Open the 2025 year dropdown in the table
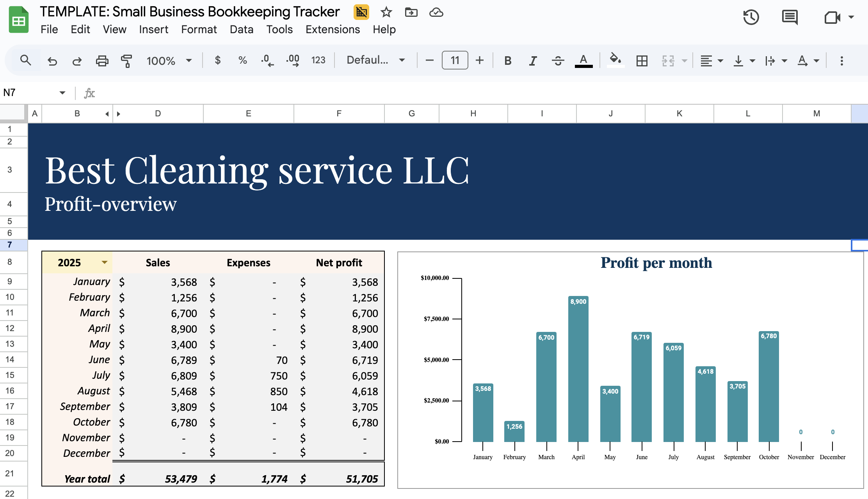Screen dimensions: 868x499 104,262
